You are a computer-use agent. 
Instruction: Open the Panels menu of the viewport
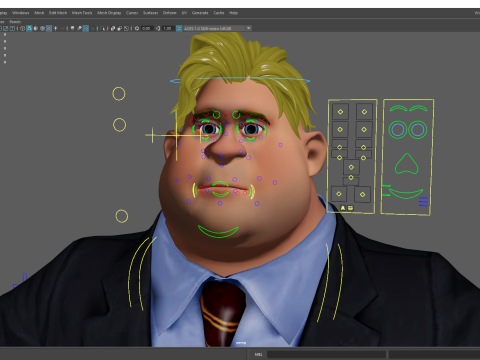[x=15, y=22]
